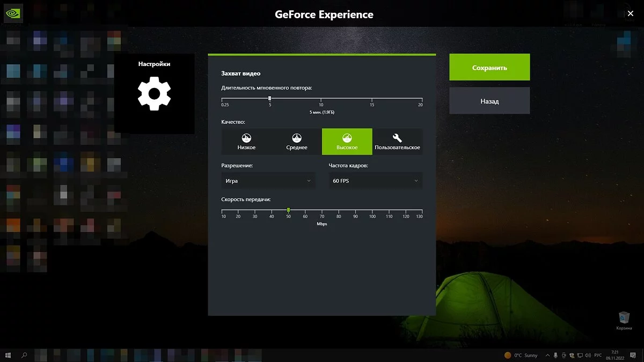Click the NVIDIA logo icon
The width and height of the screenshot is (644, 362).
[x=13, y=13]
